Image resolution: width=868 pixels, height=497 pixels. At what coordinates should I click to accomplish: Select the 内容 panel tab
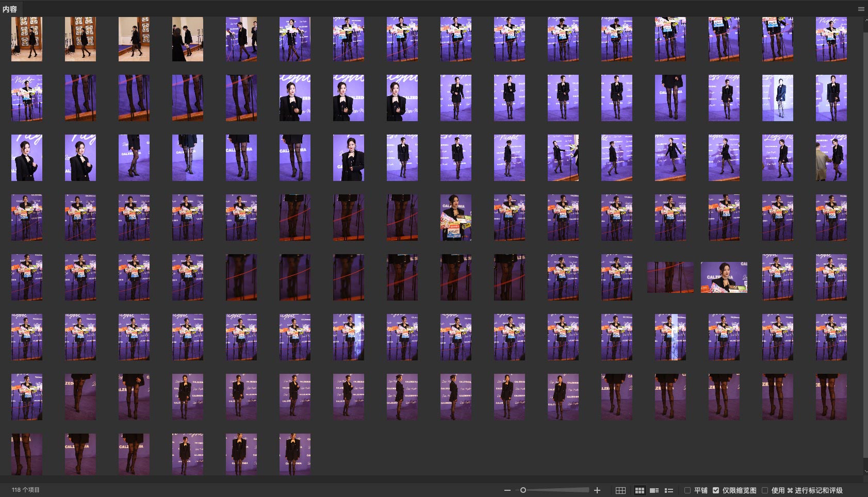pos(10,9)
